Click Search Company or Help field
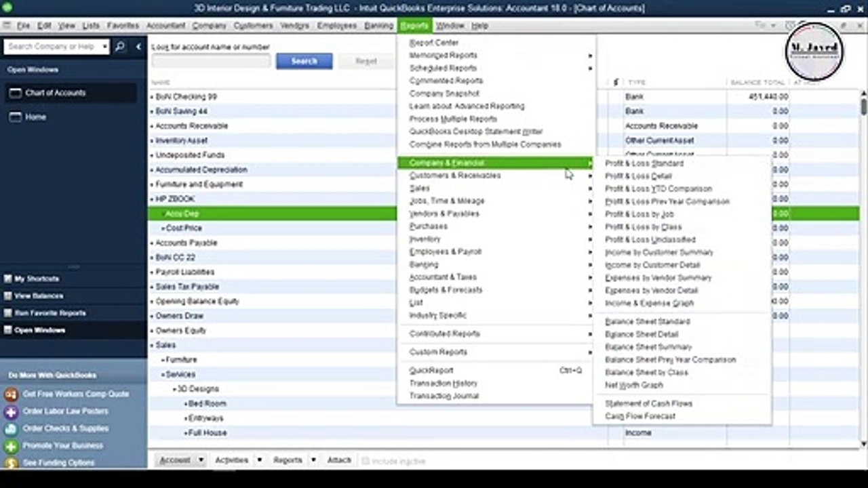This screenshot has height=488, width=868. 52,47
